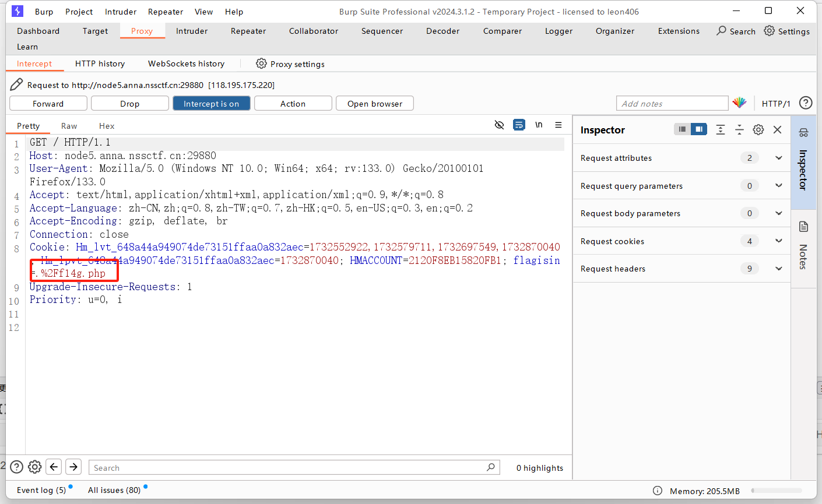Switch to the Logger tab

(x=558, y=31)
